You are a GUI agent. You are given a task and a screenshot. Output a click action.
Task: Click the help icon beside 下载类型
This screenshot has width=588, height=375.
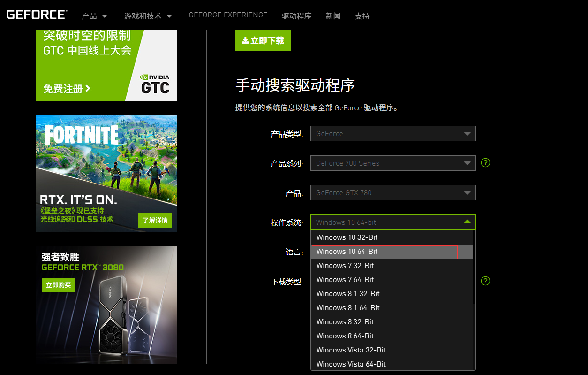coord(486,281)
